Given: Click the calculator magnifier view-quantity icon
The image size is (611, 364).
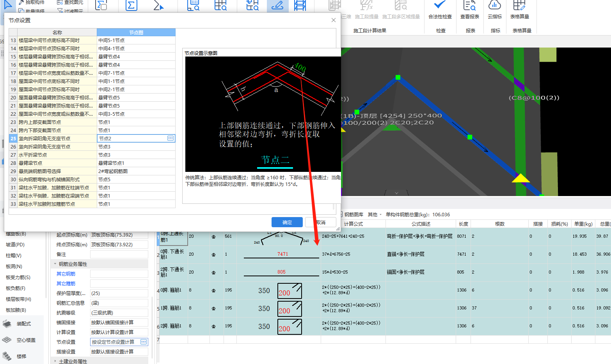Looking at the screenshot, I should pyautogui.click(x=193, y=5).
